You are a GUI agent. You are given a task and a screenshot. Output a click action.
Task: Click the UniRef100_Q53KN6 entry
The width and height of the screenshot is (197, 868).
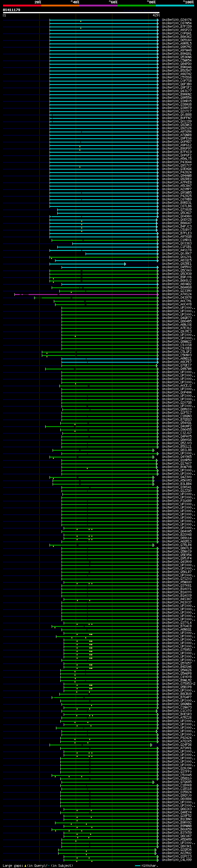pyautogui.click(x=176, y=57)
